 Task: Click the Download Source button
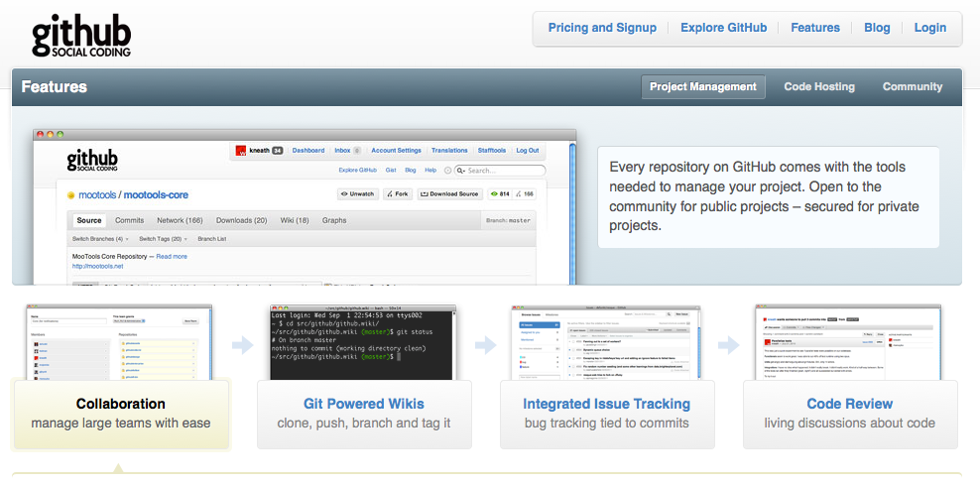point(449,194)
